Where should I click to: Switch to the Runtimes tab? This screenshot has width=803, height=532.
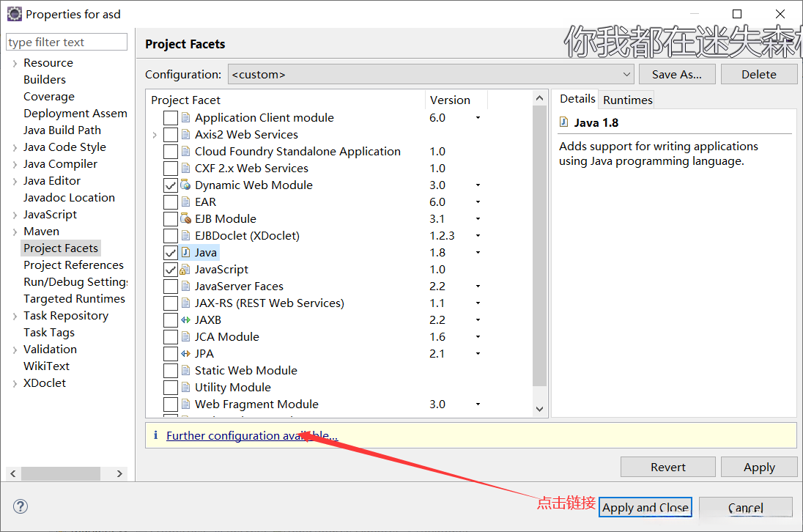point(627,100)
